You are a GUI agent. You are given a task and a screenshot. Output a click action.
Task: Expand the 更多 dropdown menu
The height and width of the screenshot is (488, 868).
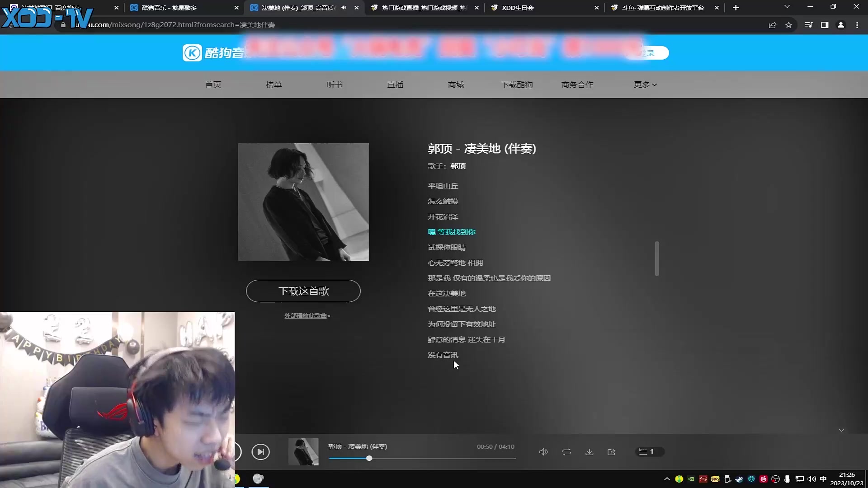(x=645, y=84)
